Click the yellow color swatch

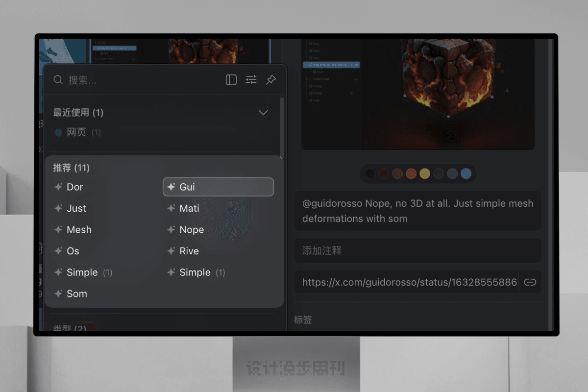(425, 173)
